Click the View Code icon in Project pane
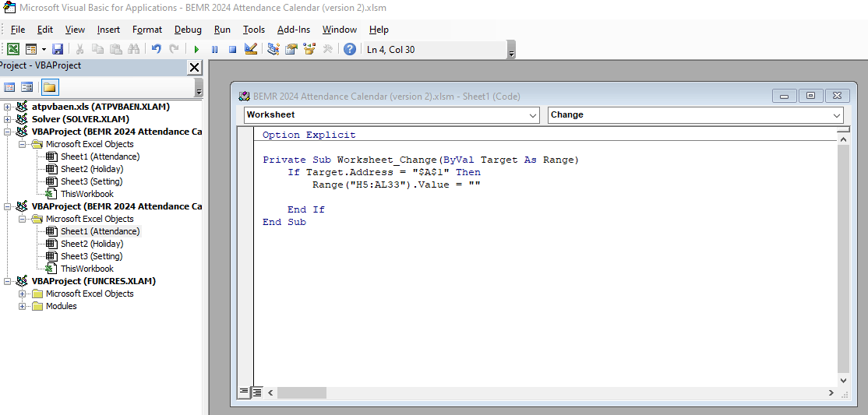 coord(9,87)
